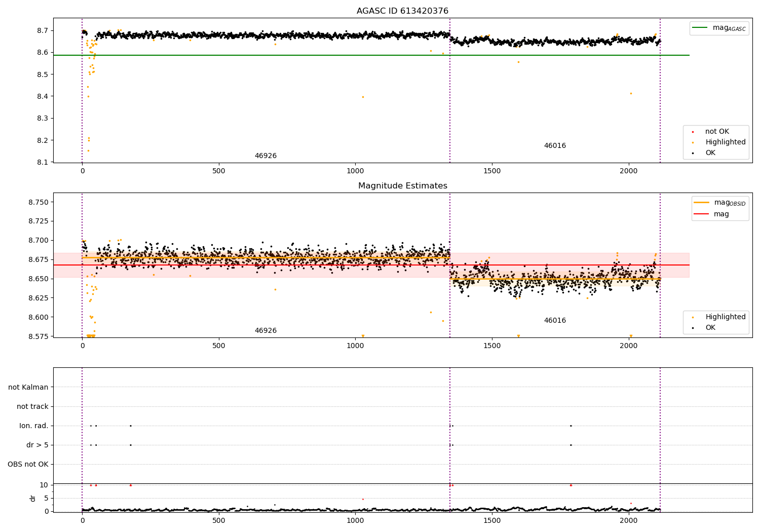The image size is (760, 532).
Task: Click obsid label 46016 in the top plot
Action: point(555,146)
